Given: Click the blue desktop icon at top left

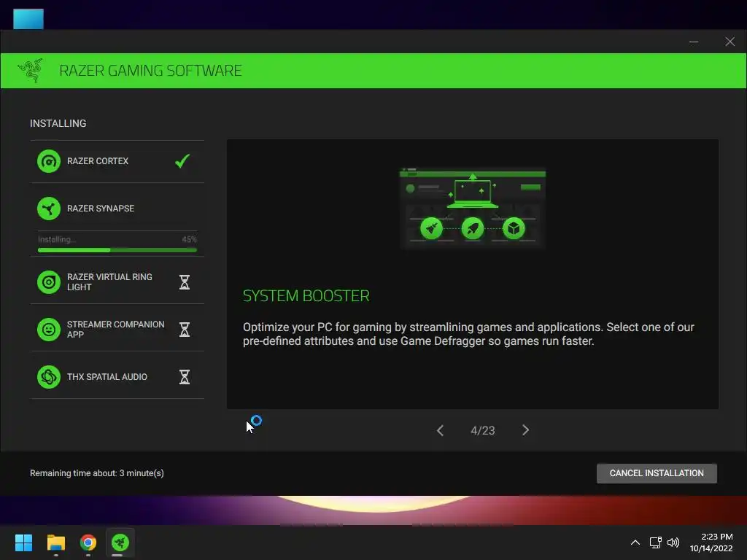Looking at the screenshot, I should (28, 20).
